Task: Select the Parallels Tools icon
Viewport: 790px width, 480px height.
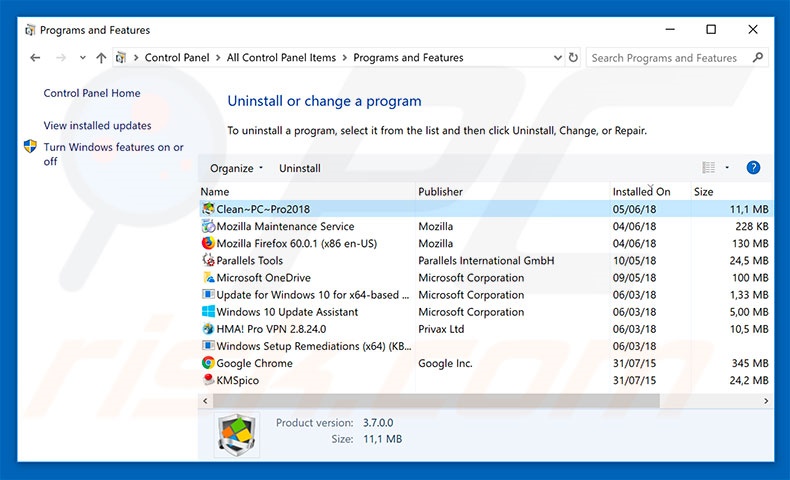Action: [208, 260]
